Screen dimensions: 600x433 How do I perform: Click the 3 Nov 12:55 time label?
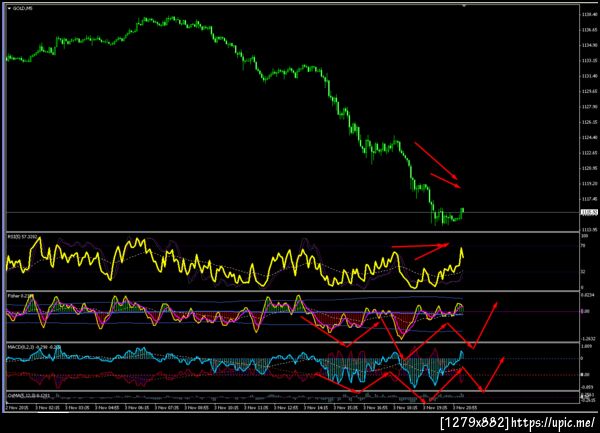[286, 408]
